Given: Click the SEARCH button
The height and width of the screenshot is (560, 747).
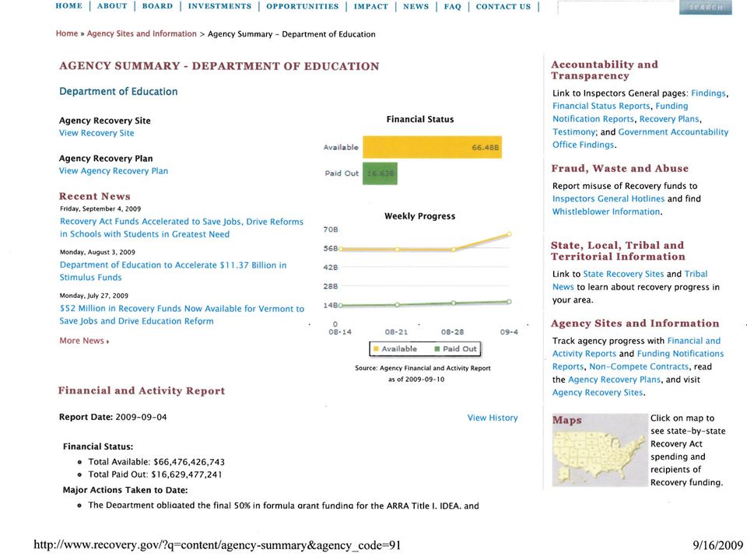Looking at the screenshot, I should coord(706,8).
